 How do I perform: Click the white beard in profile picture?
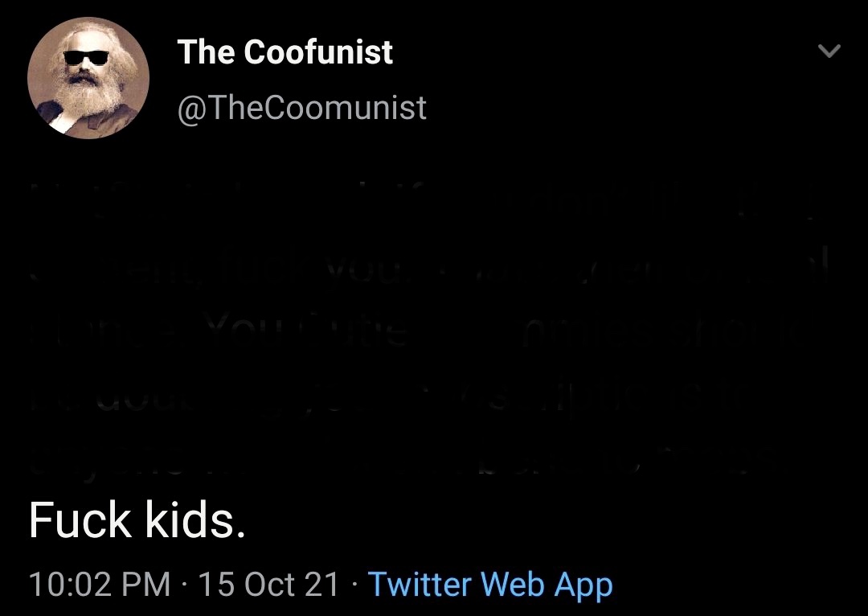pos(88,97)
